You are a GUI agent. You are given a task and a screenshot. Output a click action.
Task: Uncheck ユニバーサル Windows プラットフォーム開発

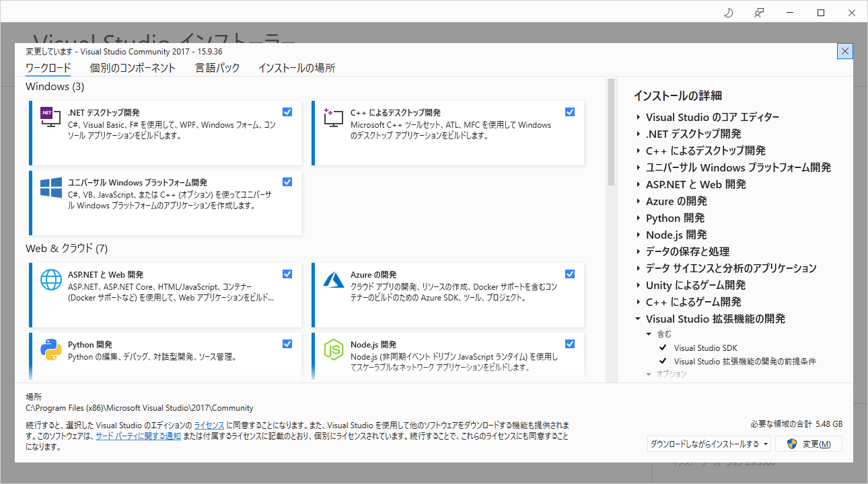coord(287,182)
